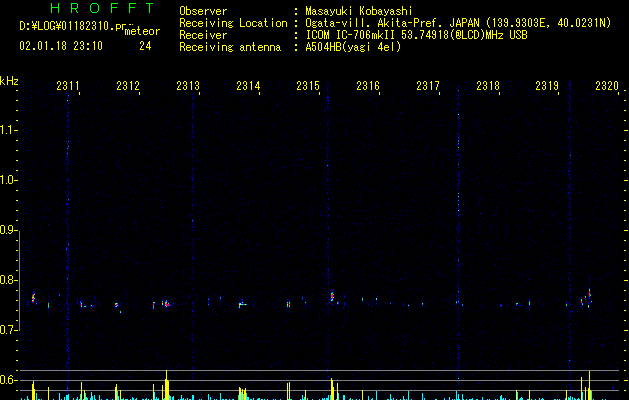Click the 2319 time marker

(x=547, y=85)
